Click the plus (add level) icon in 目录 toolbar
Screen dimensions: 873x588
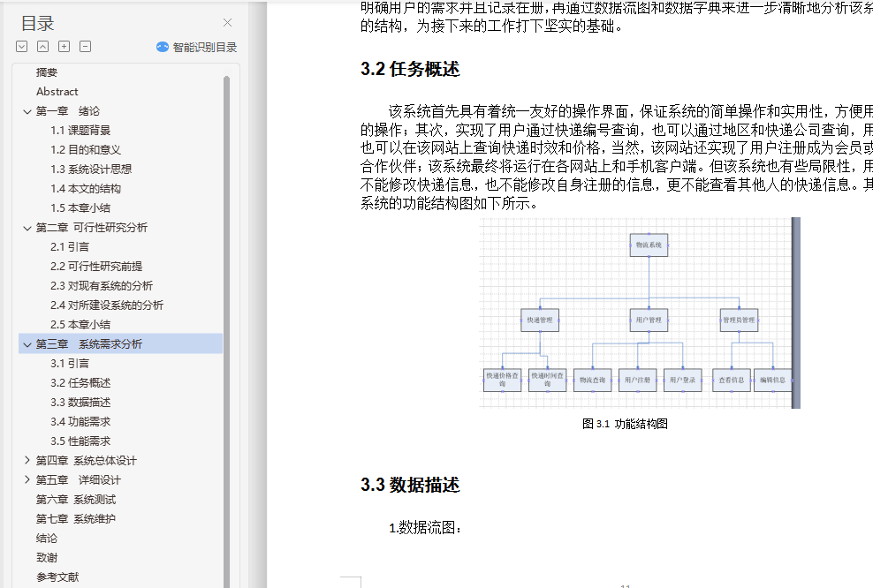point(64,47)
